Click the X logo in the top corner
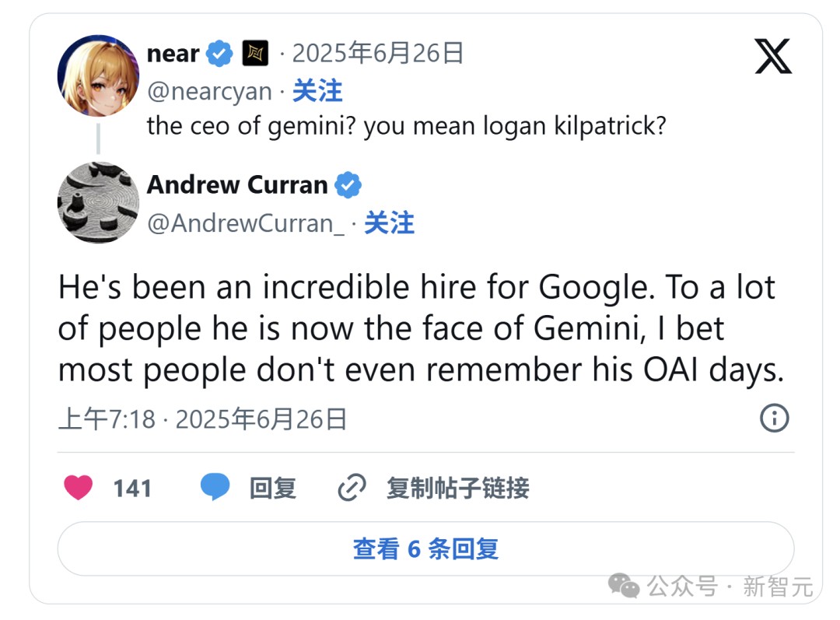840x620 pixels. pos(771,58)
